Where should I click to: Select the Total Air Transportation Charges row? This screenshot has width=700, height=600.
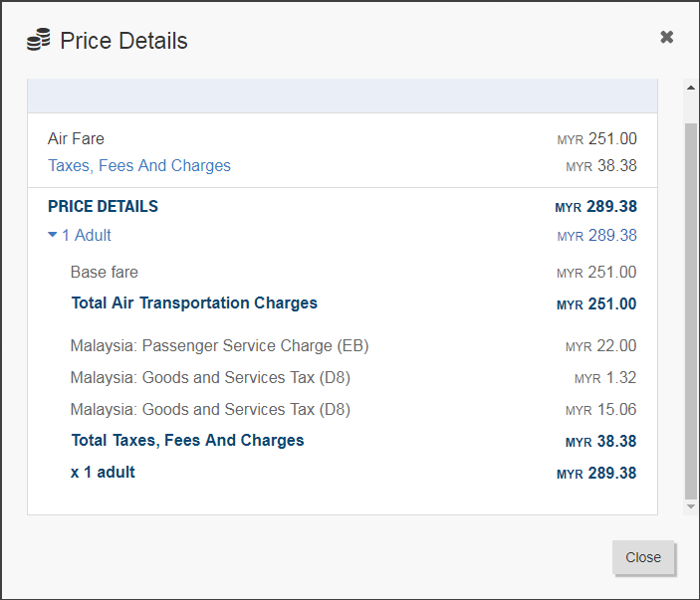click(353, 303)
